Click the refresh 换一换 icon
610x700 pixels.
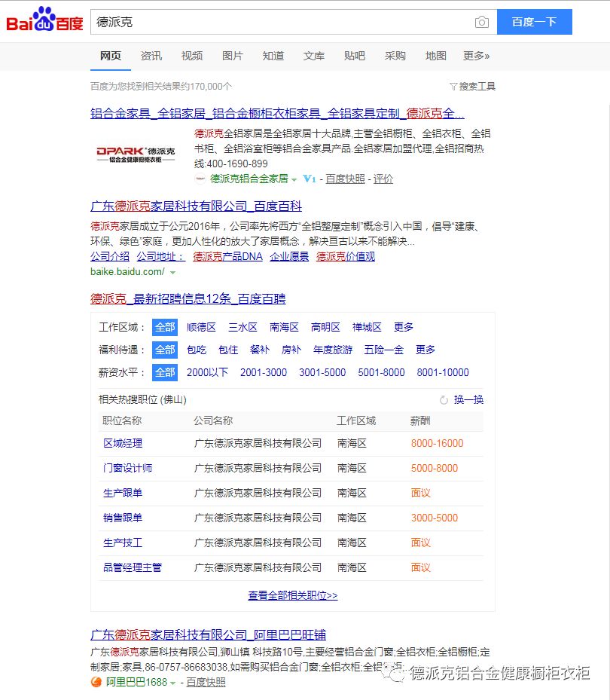pyautogui.click(x=444, y=400)
